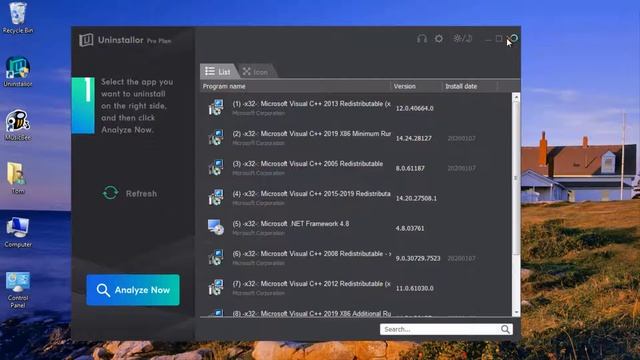Select row (6) Visual C++ 2008 Redistributable
Viewport: 640px width, 360px height.
click(x=356, y=258)
